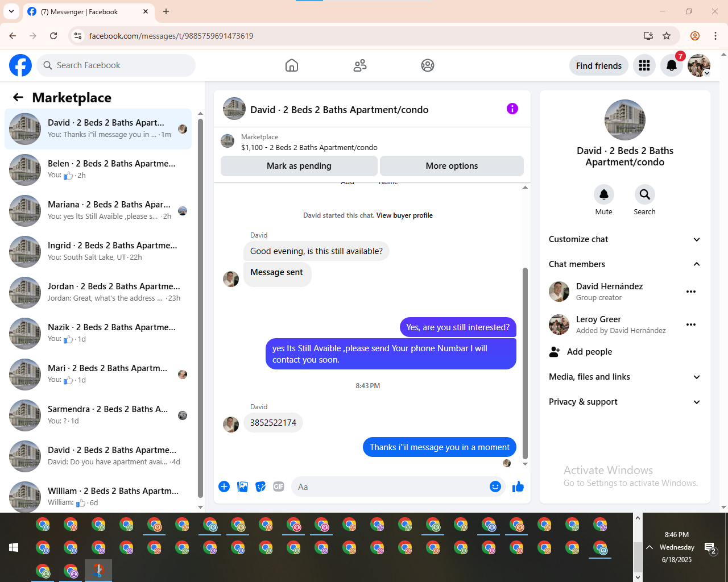Open the Windows notification center
Screen dimensions: 728x582
point(711,548)
